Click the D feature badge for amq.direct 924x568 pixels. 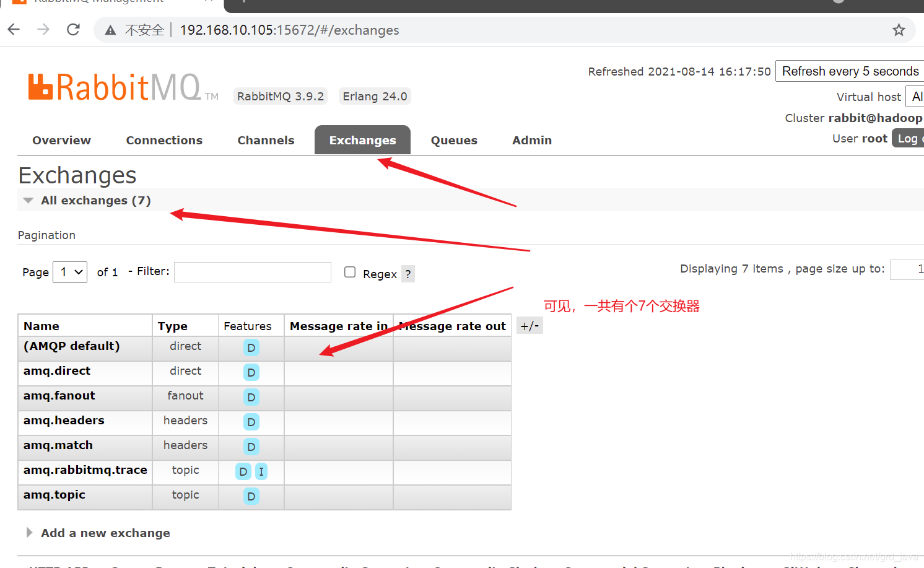pos(251,373)
